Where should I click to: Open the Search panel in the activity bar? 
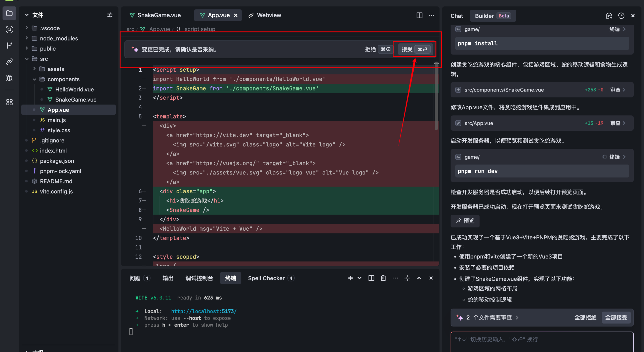click(9, 29)
